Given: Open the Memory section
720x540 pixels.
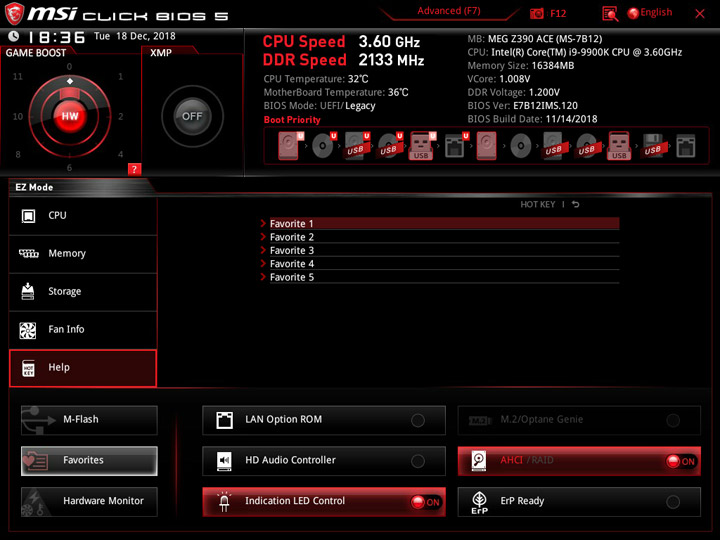Looking at the screenshot, I should click(83, 254).
